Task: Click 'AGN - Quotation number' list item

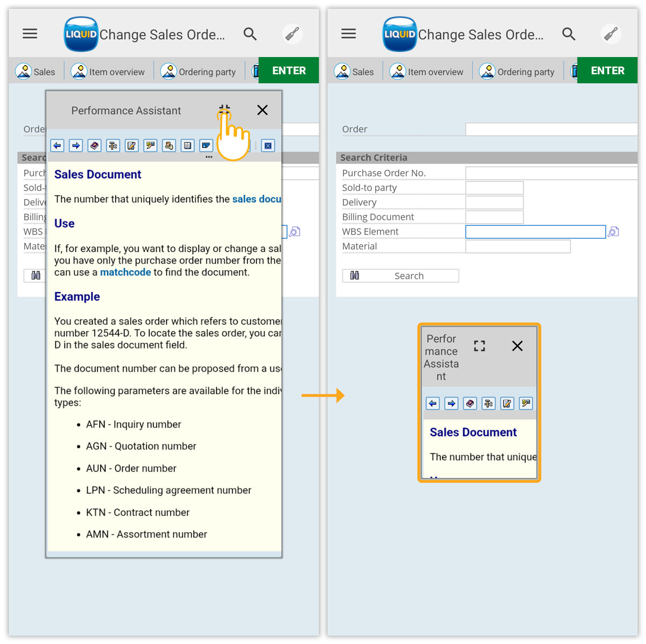Action: pos(141,446)
